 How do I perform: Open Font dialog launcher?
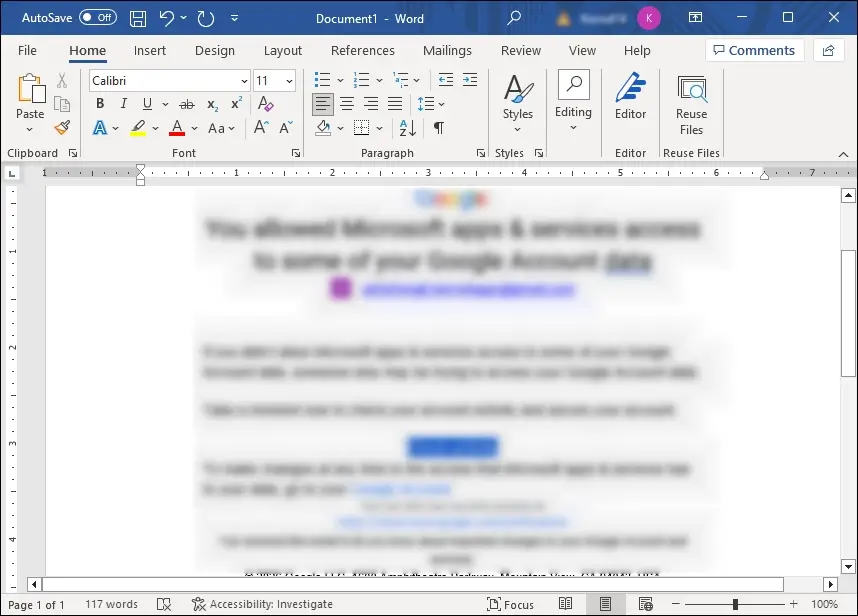(296, 153)
